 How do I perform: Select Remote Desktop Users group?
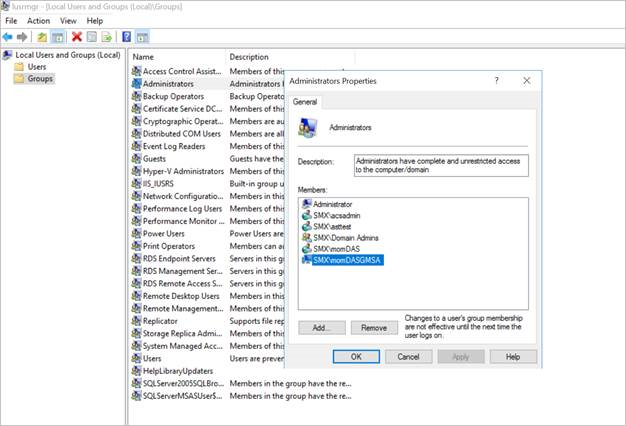181,296
